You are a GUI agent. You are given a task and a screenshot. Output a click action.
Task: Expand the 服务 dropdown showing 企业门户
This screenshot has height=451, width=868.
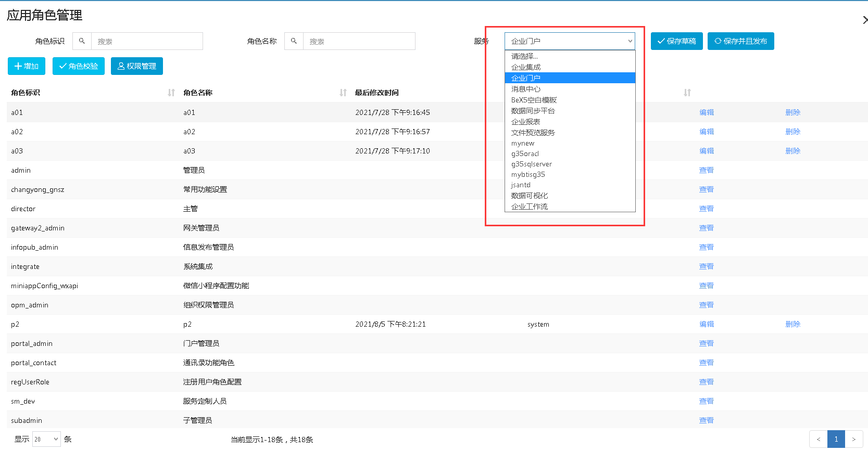pyautogui.click(x=570, y=41)
